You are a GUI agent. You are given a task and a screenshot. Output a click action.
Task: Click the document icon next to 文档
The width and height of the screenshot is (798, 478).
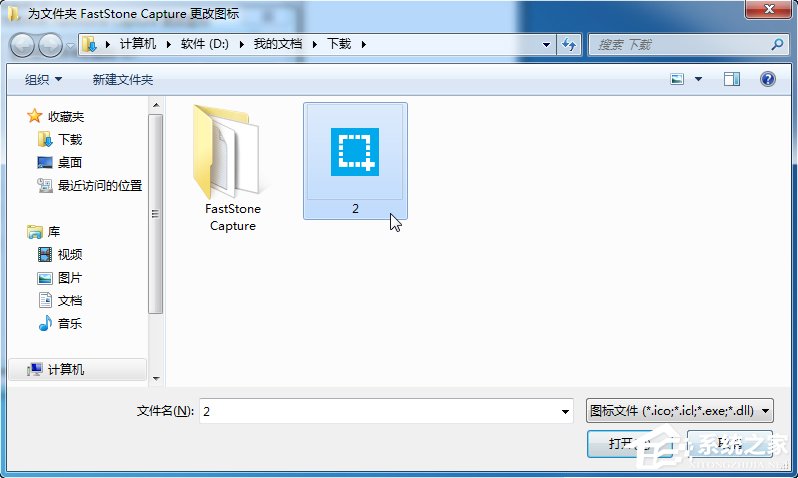click(45, 300)
